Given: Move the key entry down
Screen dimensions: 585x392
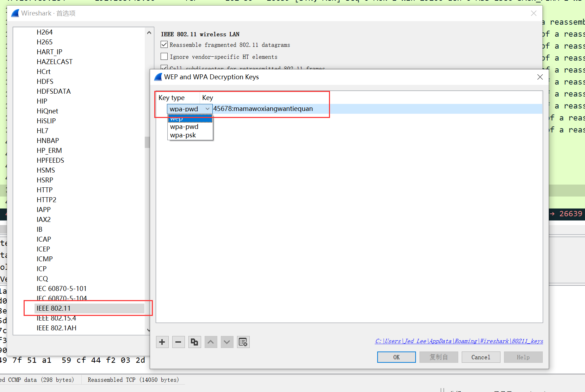Looking at the screenshot, I should coord(227,342).
